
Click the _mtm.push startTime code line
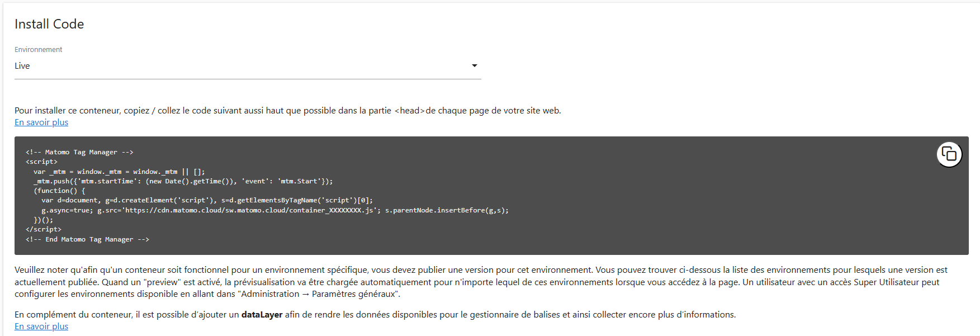(x=183, y=181)
